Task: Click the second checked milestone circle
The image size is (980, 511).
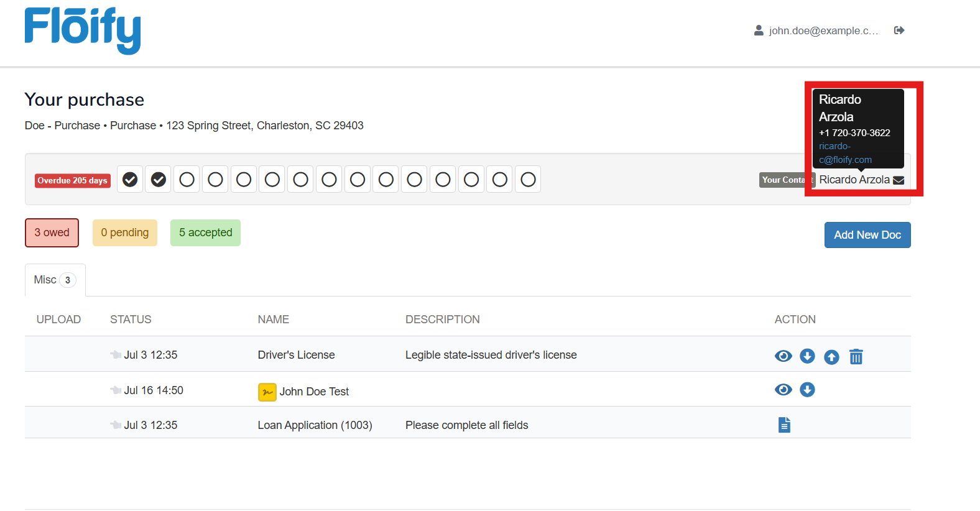Action: 159,180
